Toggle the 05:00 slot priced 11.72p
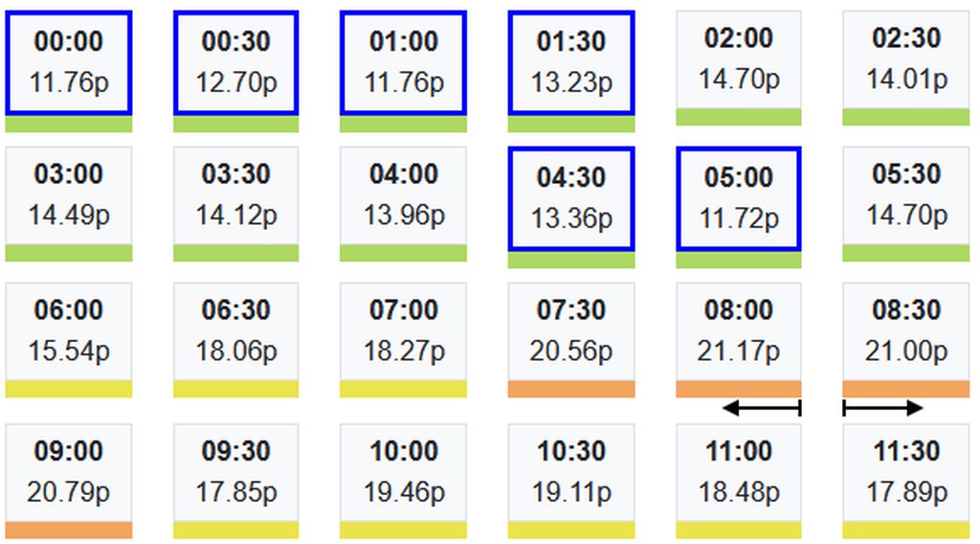 (738, 199)
